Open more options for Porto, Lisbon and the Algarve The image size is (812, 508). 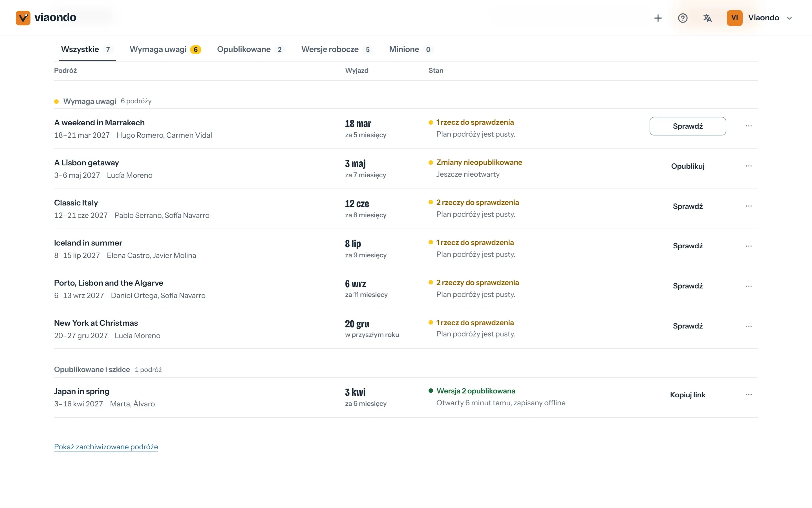tap(749, 286)
